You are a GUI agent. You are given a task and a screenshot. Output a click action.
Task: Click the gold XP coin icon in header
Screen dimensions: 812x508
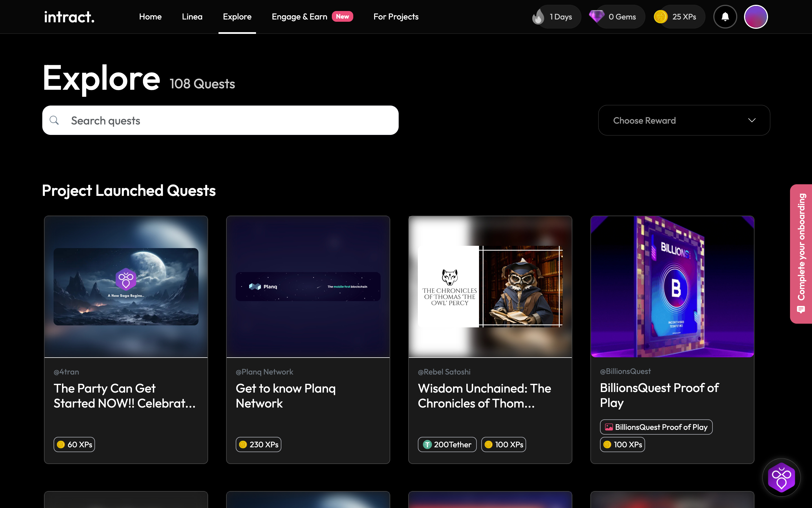click(x=660, y=17)
